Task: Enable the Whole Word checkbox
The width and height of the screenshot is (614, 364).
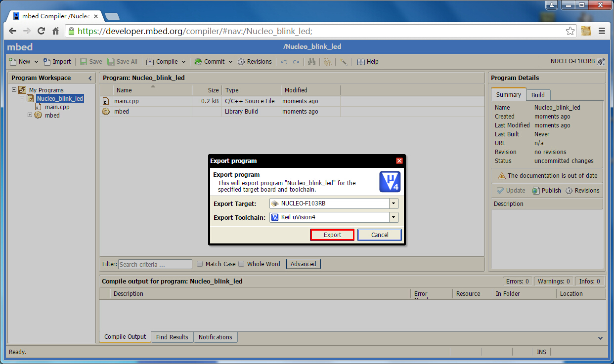Action: [x=242, y=264]
